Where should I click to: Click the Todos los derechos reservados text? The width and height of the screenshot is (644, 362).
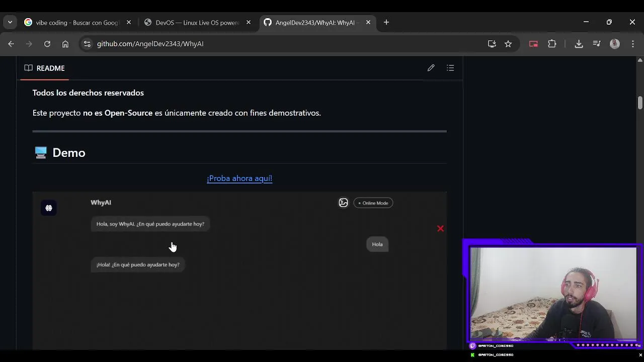point(88,93)
